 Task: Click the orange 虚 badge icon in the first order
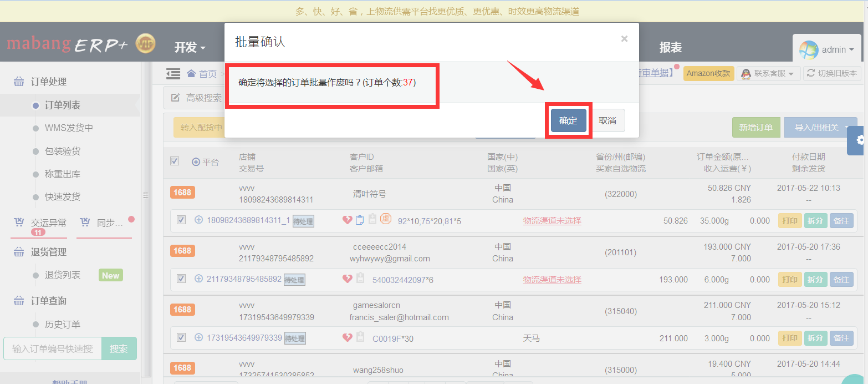pos(386,219)
